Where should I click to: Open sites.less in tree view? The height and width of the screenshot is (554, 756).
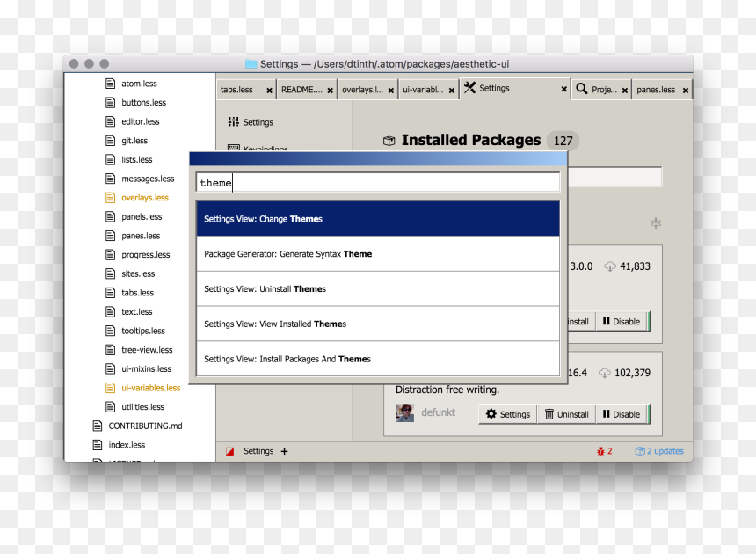pos(138,273)
